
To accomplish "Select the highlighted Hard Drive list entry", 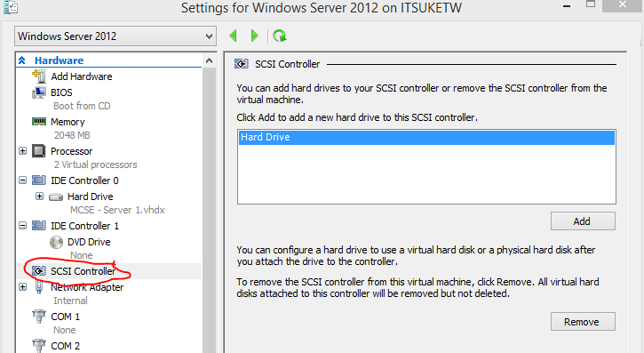I will tap(426, 137).
